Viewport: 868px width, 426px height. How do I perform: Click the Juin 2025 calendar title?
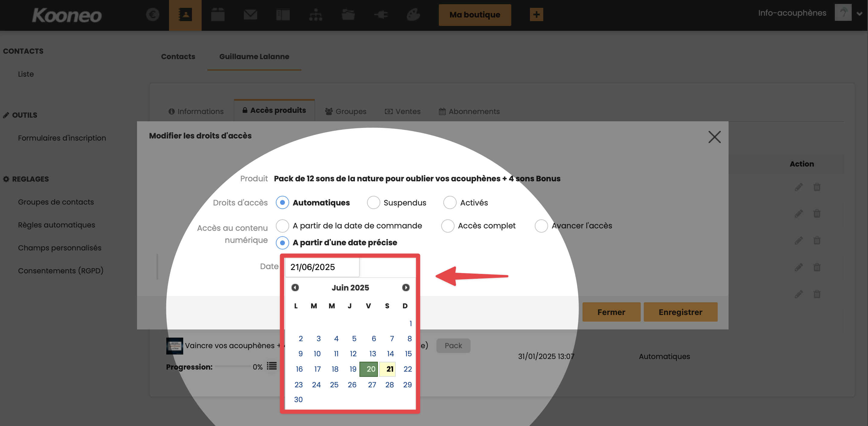(x=350, y=288)
